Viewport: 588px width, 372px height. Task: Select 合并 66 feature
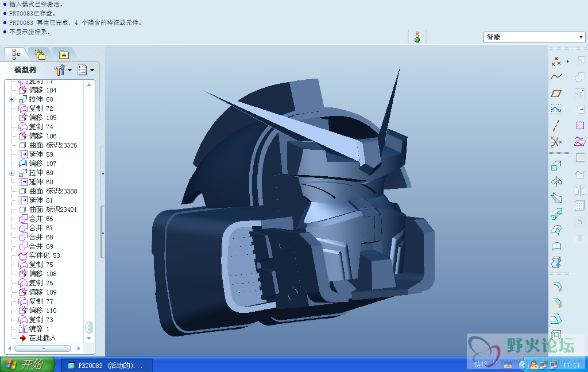pyautogui.click(x=36, y=219)
